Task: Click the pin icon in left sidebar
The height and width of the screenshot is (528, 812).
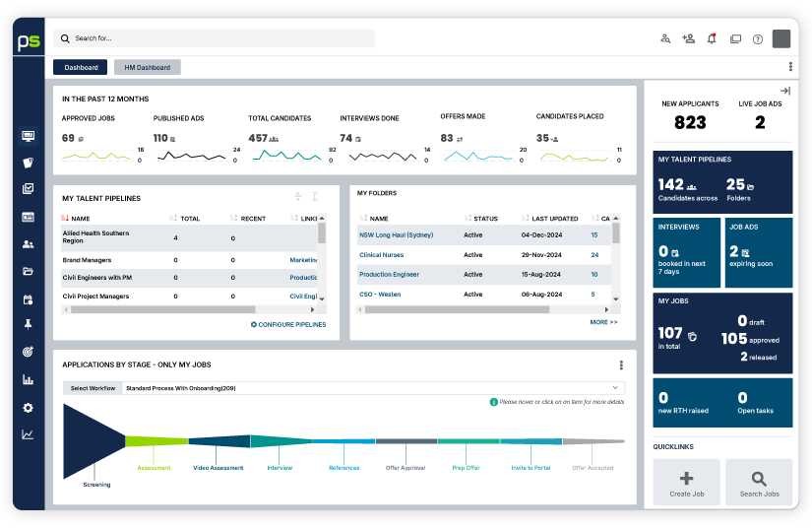Action: 28,324
